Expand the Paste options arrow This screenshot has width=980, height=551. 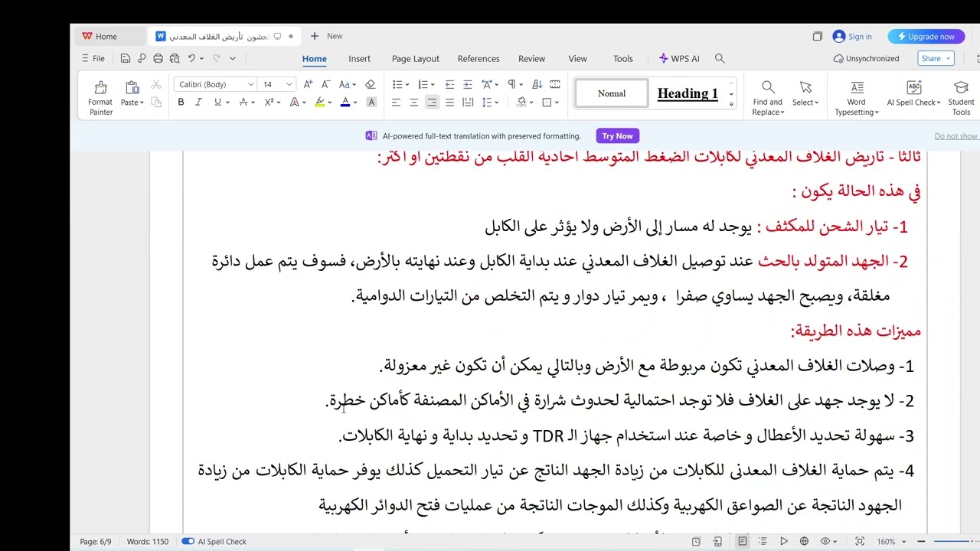click(142, 103)
